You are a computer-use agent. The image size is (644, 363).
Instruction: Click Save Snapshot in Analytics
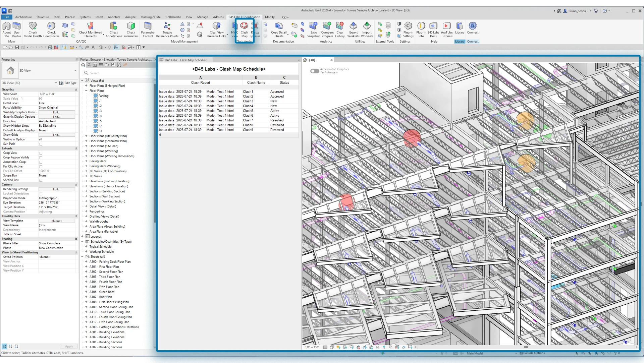[313, 29]
